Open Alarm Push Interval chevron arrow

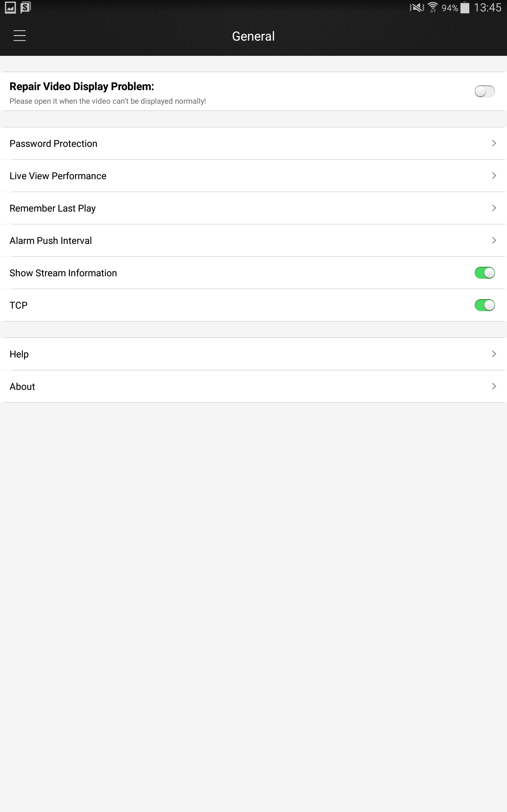[x=494, y=240]
